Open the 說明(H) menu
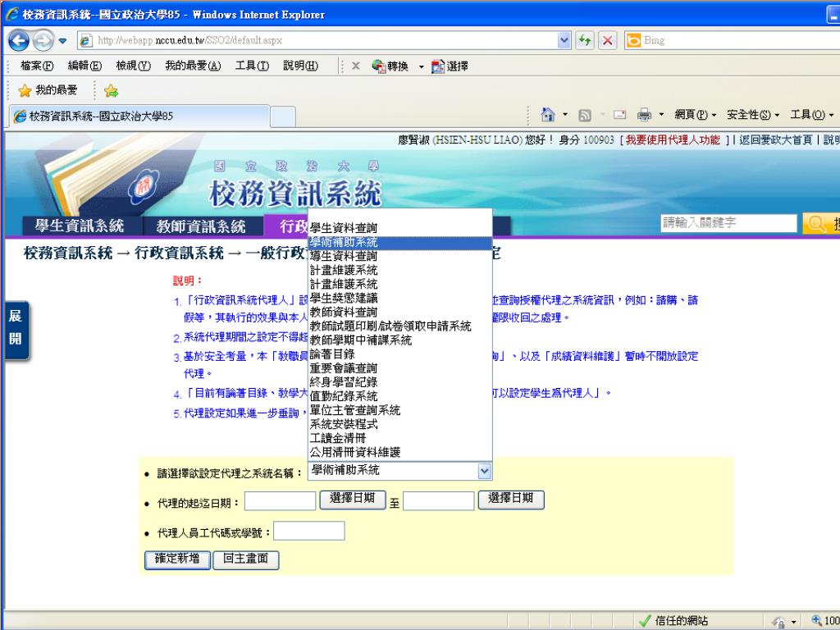Image resolution: width=840 pixels, height=630 pixels. point(300,66)
